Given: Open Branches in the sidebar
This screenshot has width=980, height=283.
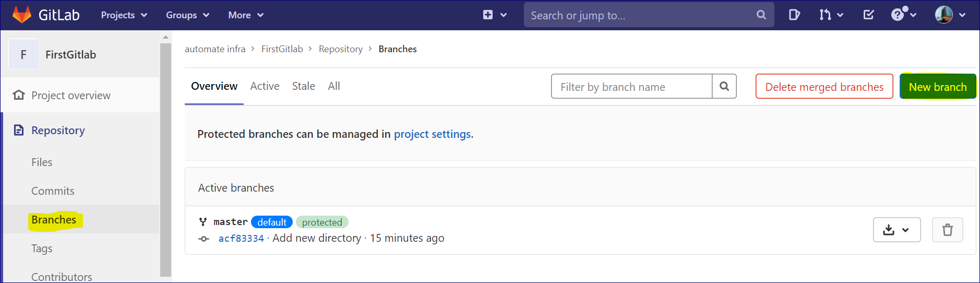Looking at the screenshot, I should 54,220.
